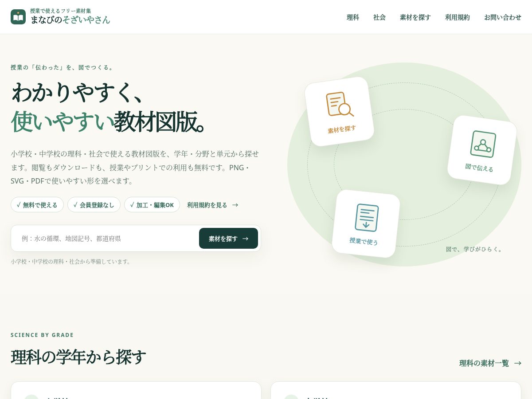
Task: Click the note 小学校・中学校の理科・社会から準備しています。
Action: (72, 262)
